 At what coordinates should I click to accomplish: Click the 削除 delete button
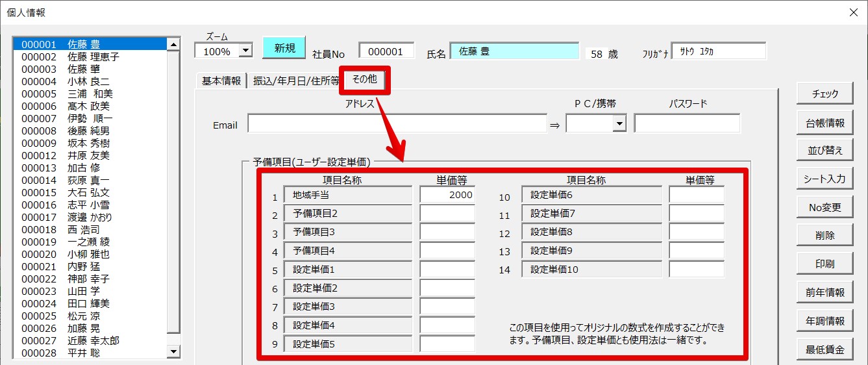(825, 236)
